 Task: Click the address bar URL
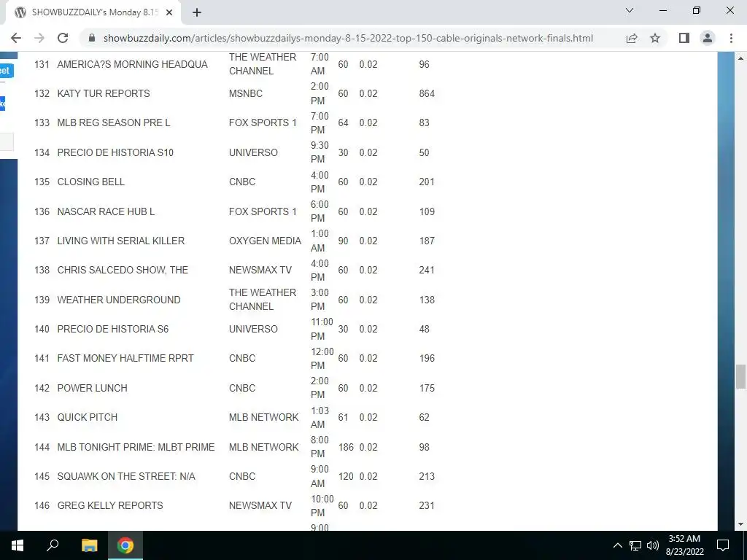pyautogui.click(x=348, y=38)
